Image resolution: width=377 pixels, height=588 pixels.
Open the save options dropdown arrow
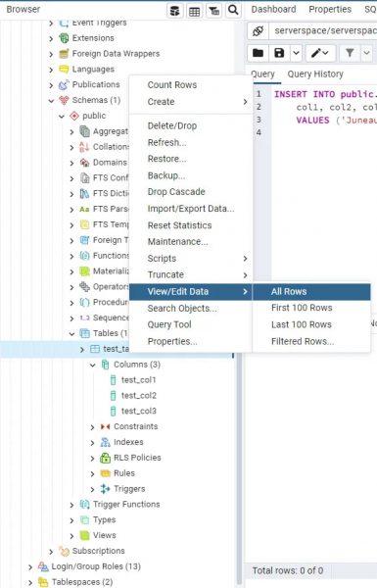[296, 53]
